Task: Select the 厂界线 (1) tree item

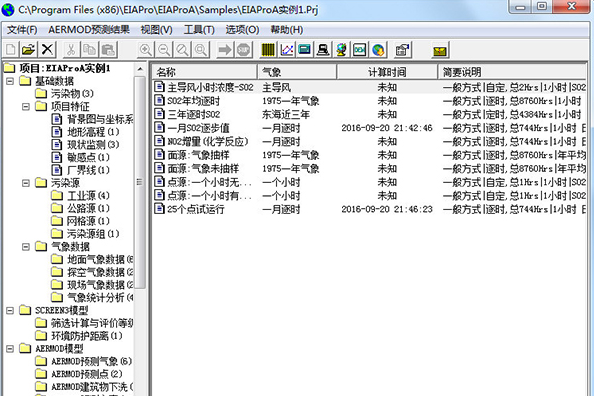Action: (x=80, y=170)
